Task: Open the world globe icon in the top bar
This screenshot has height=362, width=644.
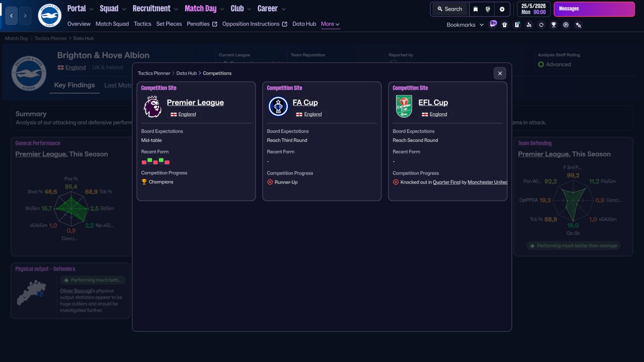Action: pos(488,9)
